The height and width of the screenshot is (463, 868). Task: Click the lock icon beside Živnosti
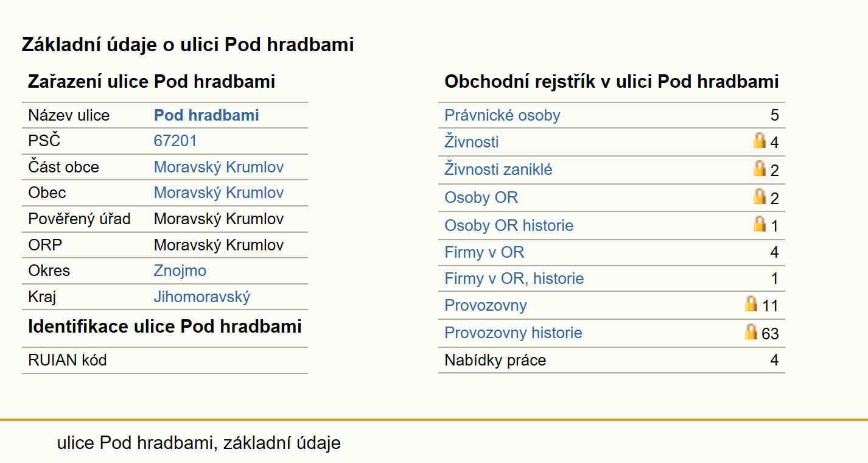(x=760, y=141)
